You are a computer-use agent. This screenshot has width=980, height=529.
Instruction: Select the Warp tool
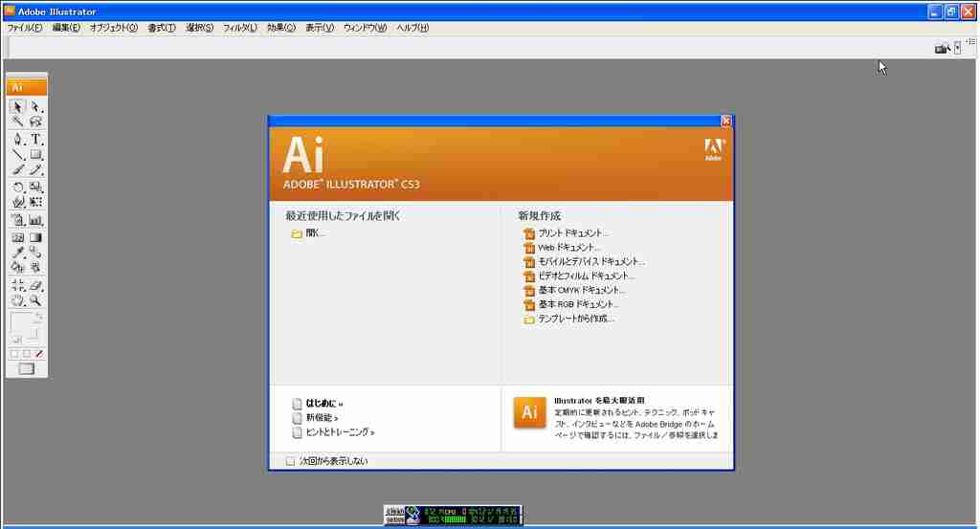pos(17,202)
